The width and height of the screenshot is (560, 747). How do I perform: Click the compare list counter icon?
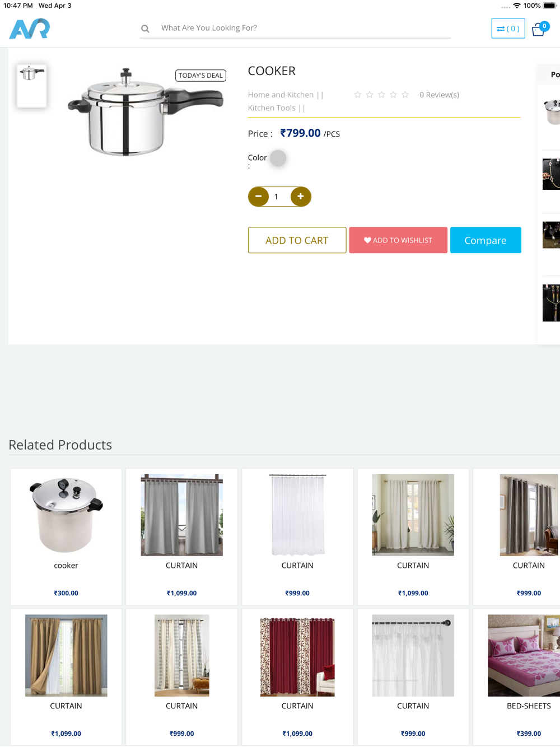point(508,29)
